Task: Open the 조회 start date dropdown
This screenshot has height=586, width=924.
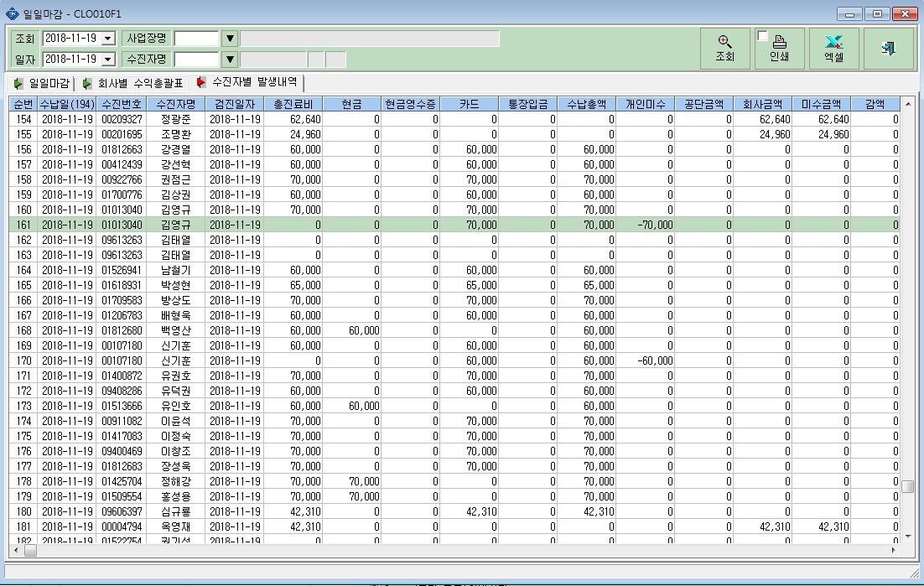Action: coord(108,39)
